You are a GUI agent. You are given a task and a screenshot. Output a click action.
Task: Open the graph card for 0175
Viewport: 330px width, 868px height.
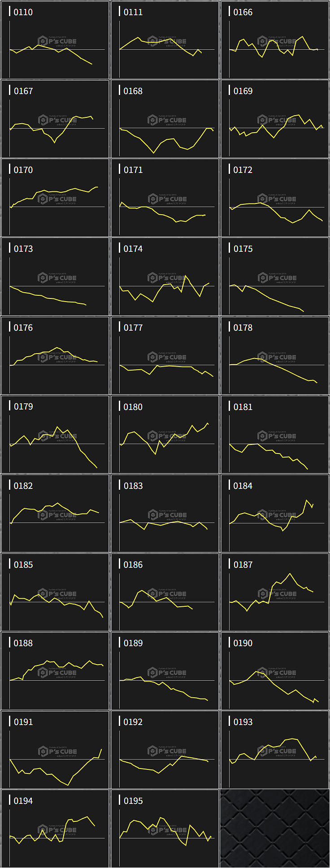pos(275,277)
